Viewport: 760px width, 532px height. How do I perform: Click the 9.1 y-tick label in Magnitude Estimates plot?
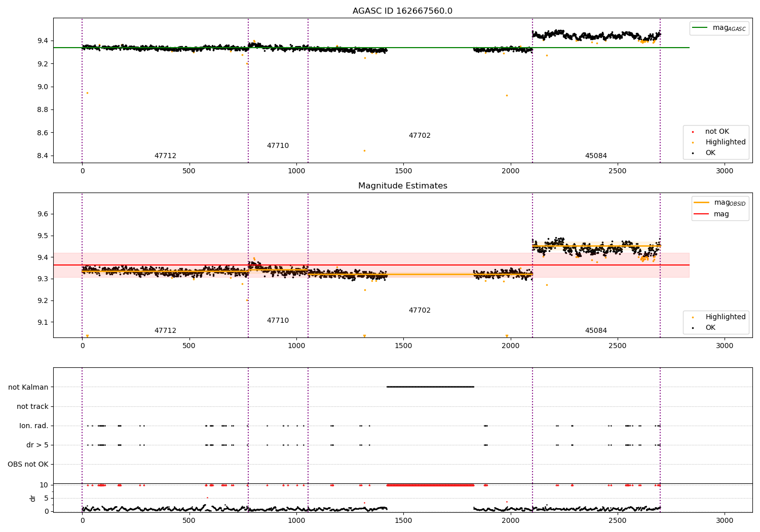click(x=43, y=322)
